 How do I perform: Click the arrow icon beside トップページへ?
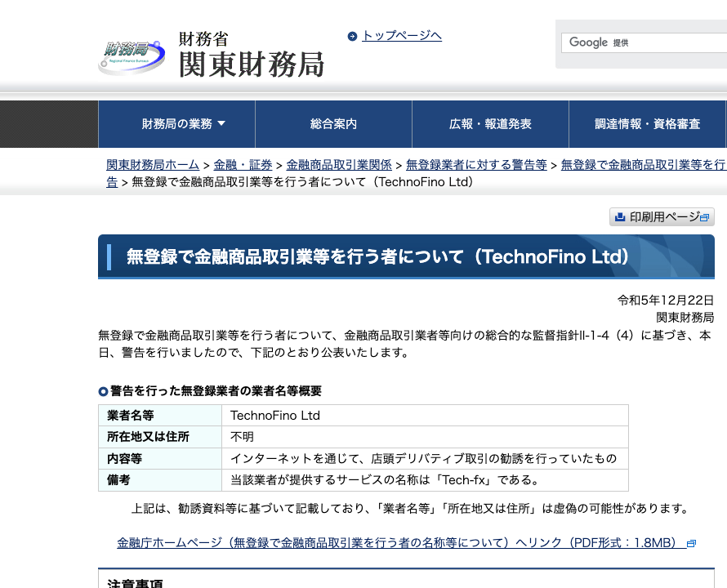(x=352, y=36)
